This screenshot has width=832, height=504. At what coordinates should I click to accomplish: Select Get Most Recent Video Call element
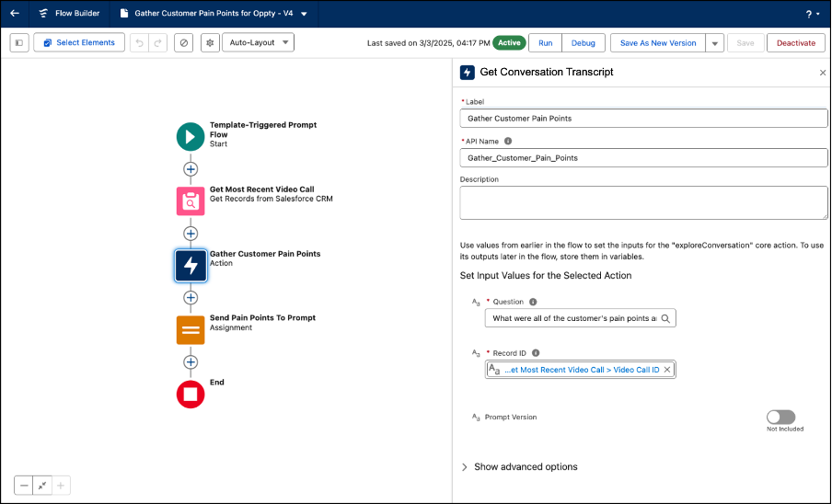[191, 200]
